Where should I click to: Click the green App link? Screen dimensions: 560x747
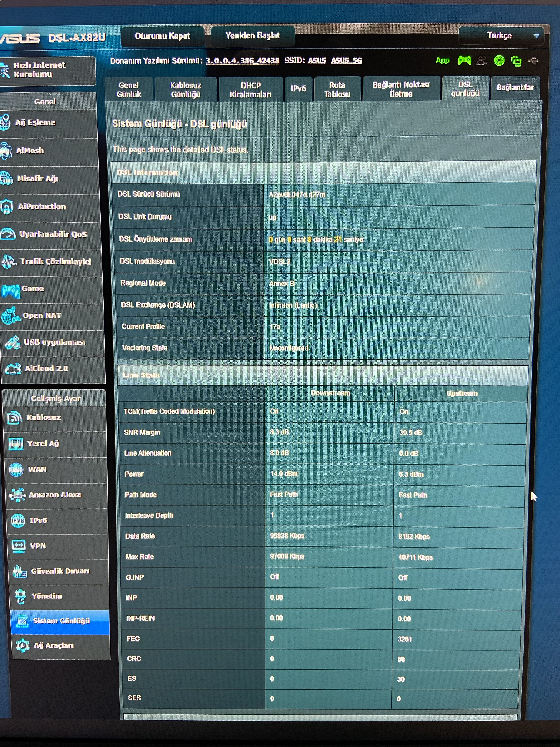pyautogui.click(x=442, y=61)
